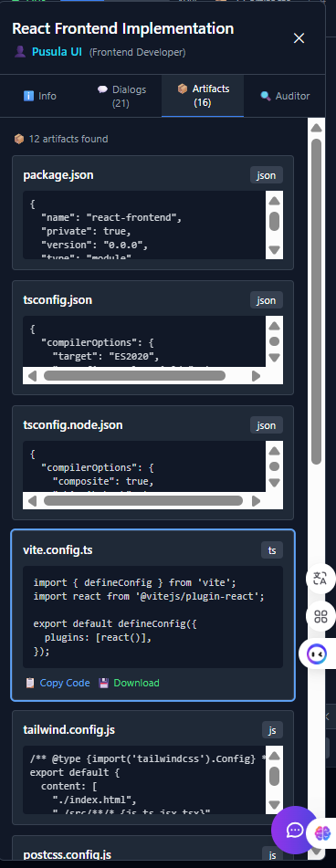Click the defineConfig import line in vite.config.ts
This screenshot has width=336, height=868.
[134, 583]
